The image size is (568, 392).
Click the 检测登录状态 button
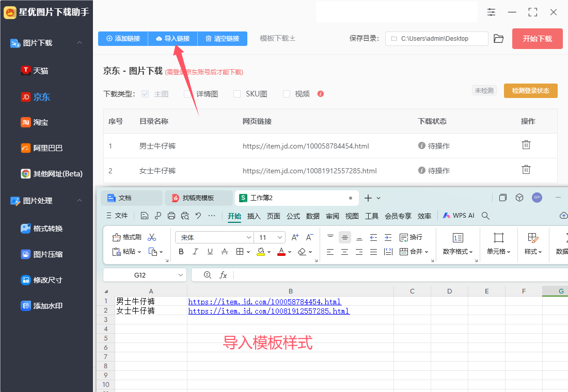point(531,91)
